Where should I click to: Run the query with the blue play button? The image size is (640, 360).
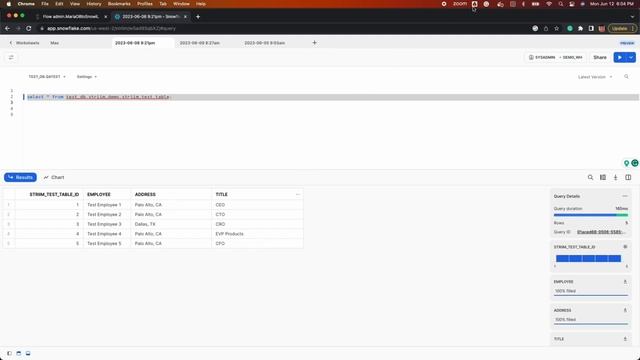[619, 58]
